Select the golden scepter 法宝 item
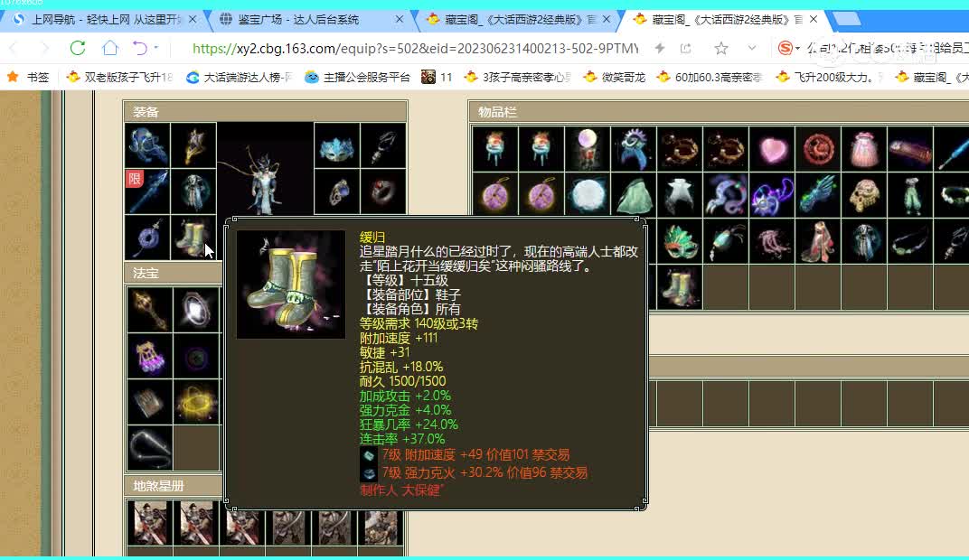The height and width of the screenshot is (560, 969). 150,310
